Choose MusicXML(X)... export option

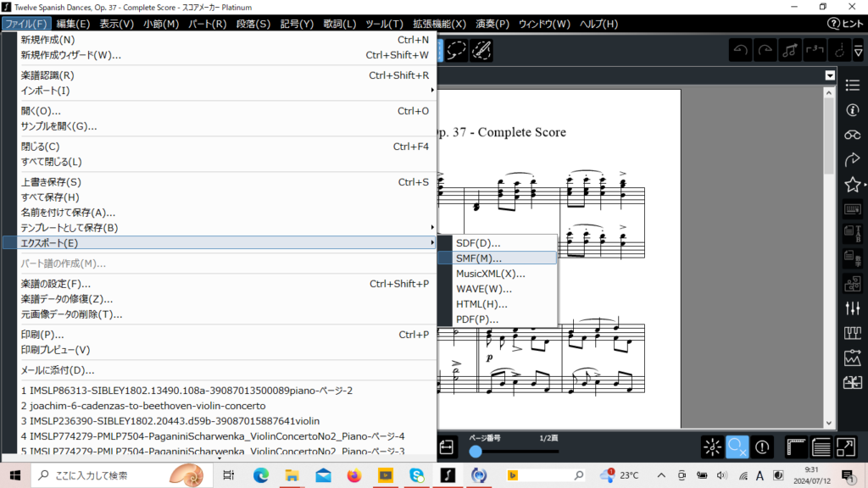coord(490,274)
